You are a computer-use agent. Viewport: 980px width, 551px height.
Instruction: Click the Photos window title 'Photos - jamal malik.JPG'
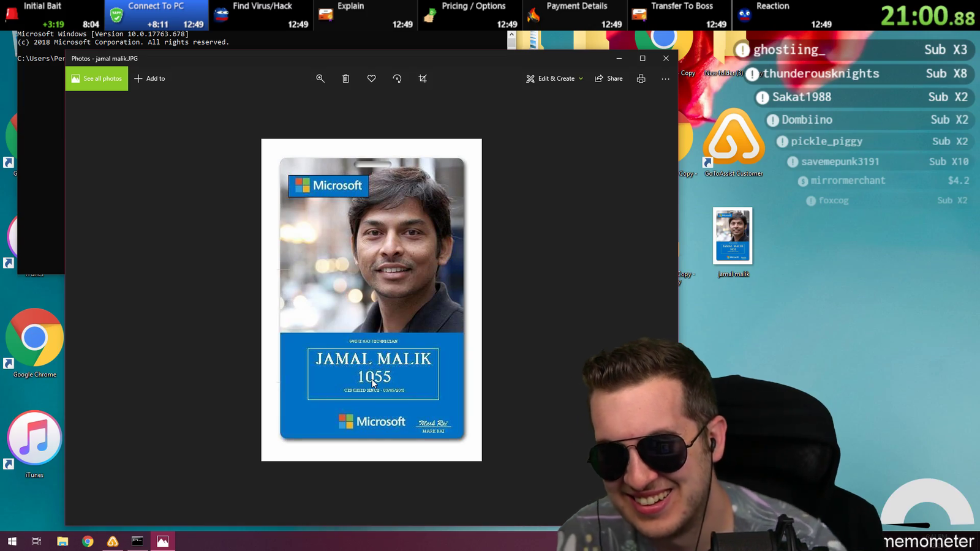[105, 59]
